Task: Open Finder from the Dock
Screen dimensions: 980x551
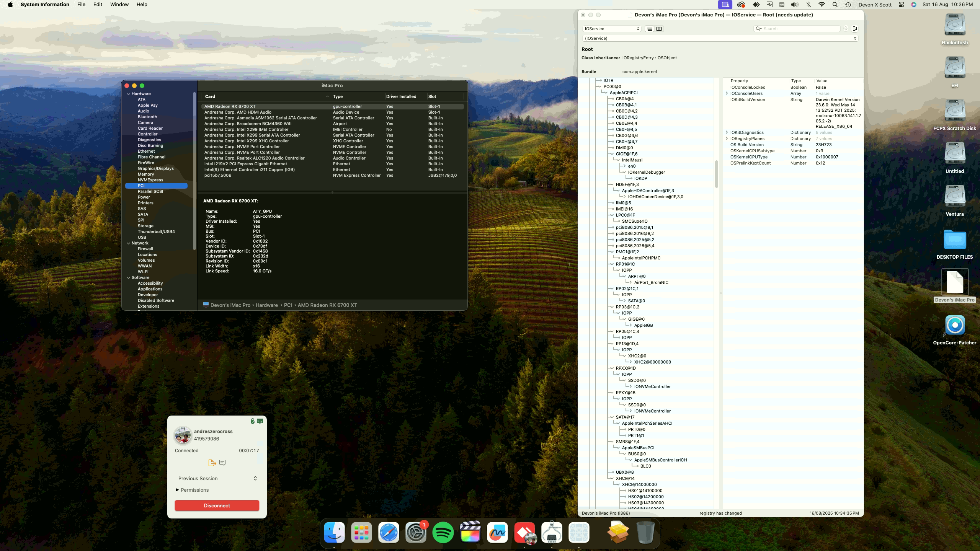Action: [334, 532]
